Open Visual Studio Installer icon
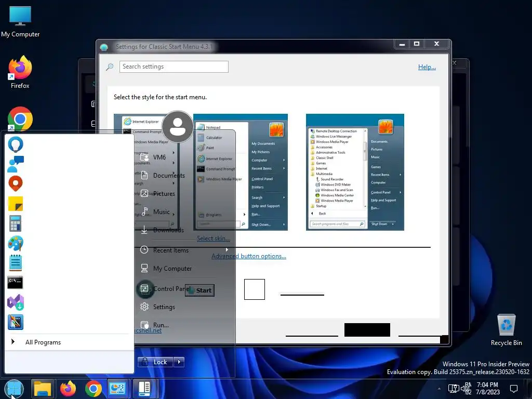 (x=16, y=302)
